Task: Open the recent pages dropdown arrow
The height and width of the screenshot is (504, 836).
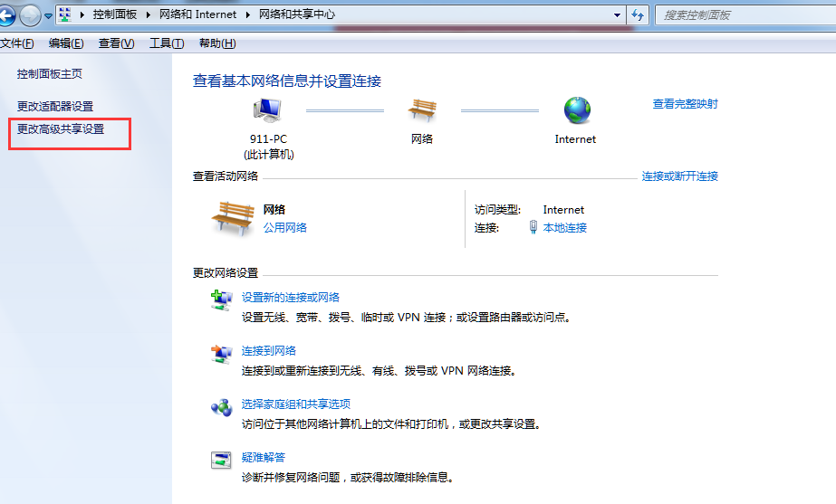Action: [48, 16]
